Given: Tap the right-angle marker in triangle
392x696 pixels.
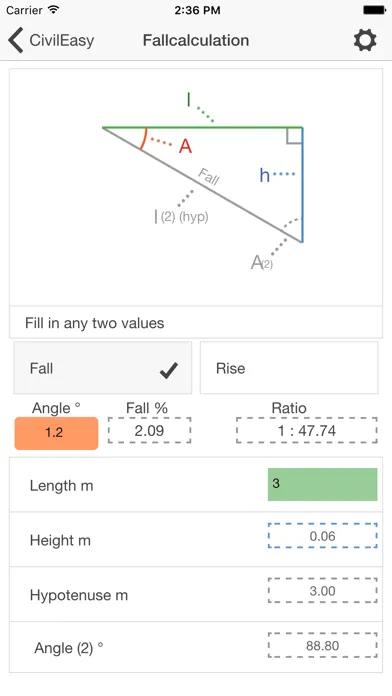Looking at the screenshot, I should [x=294, y=136].
